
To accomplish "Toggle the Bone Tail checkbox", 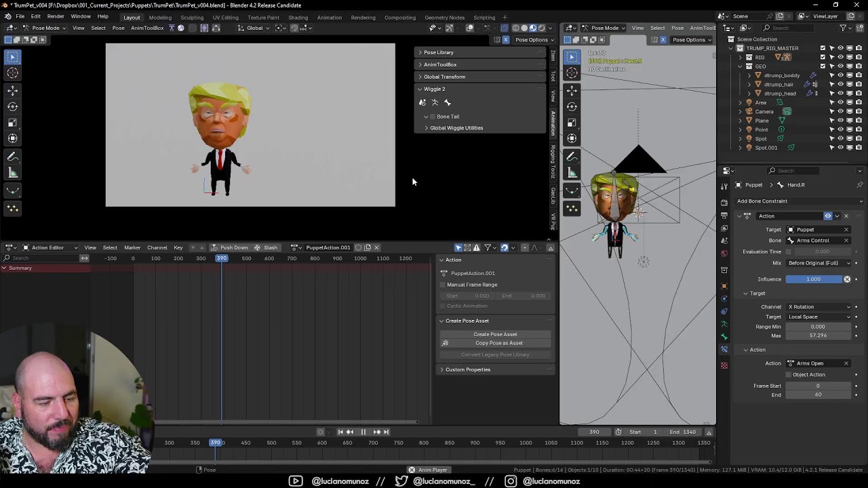I will click(x=433, y=117).
